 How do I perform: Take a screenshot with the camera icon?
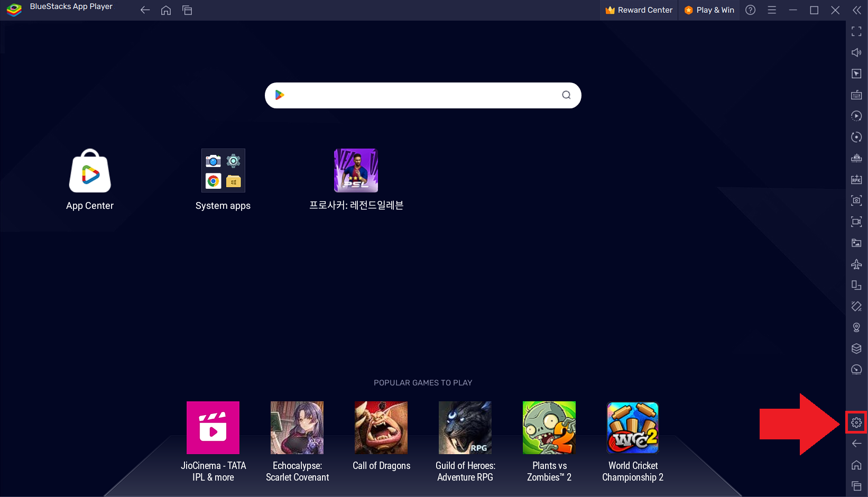(x=856, y=200)
